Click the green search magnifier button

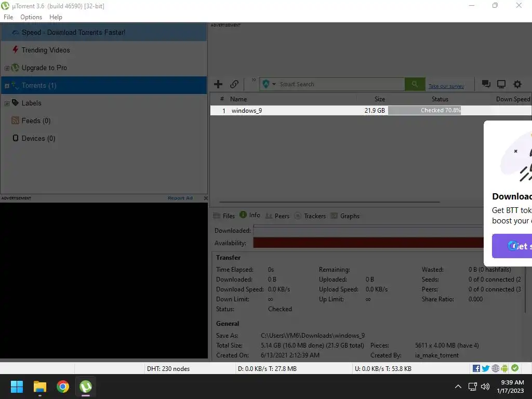click(415, 84)
